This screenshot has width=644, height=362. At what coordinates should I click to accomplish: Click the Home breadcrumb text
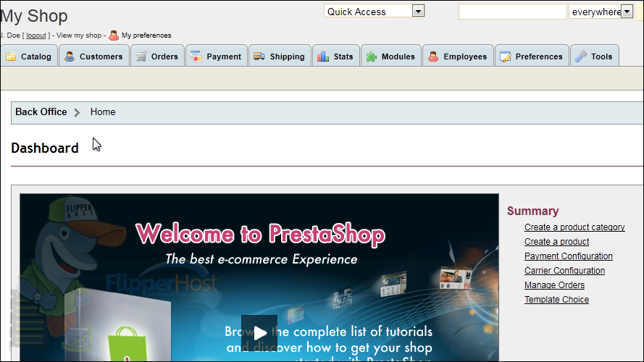[x=103, y=111]
